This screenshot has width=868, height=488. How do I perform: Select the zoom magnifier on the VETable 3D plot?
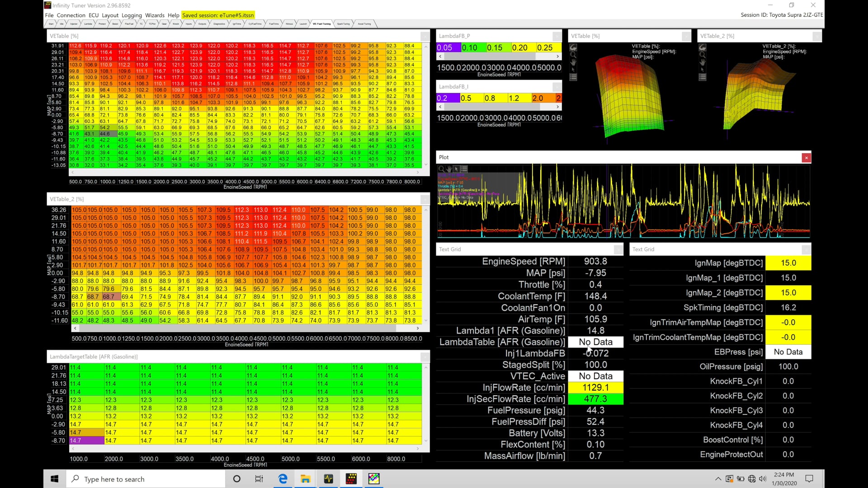coord(573,55)
